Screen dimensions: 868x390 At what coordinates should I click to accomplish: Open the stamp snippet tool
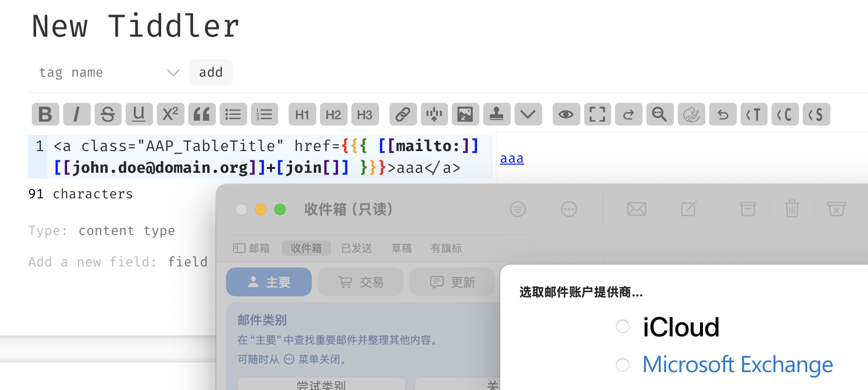(497, 114)
